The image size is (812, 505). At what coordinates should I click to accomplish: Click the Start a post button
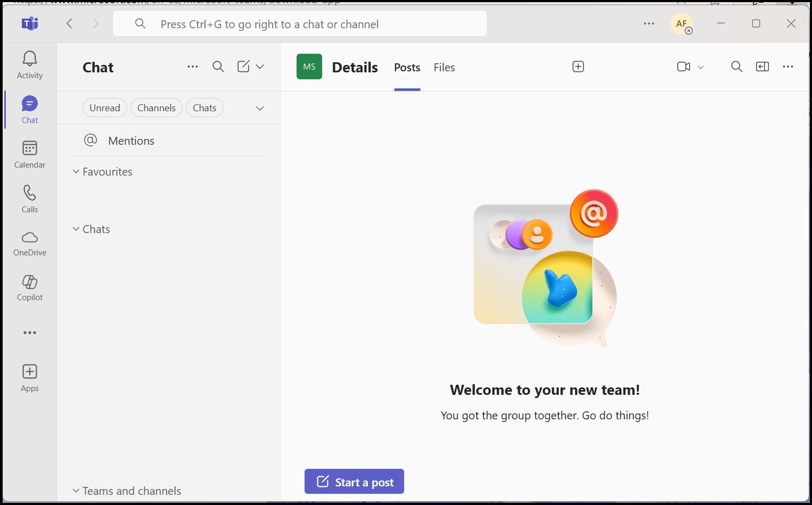(354, 482)
